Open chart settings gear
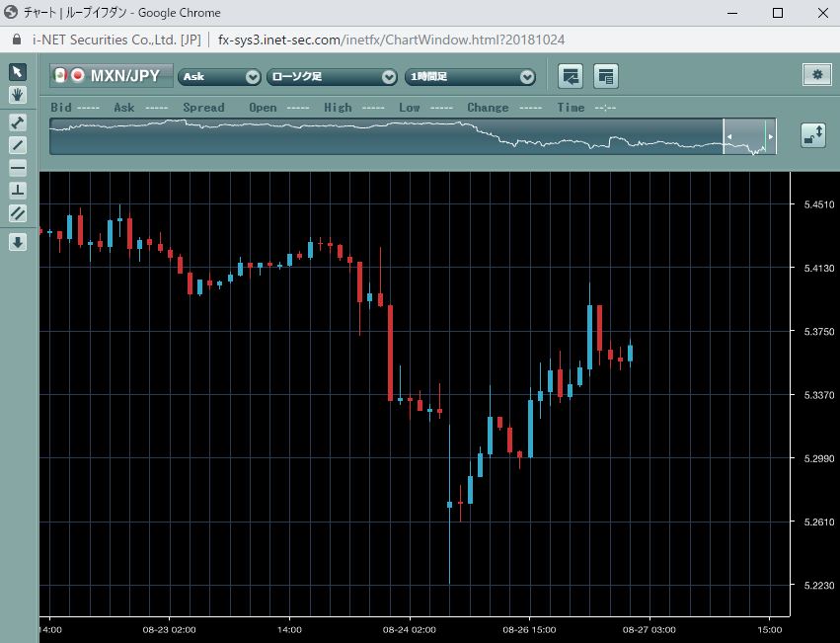The image size is (840, 643). (x=817, y=74)
